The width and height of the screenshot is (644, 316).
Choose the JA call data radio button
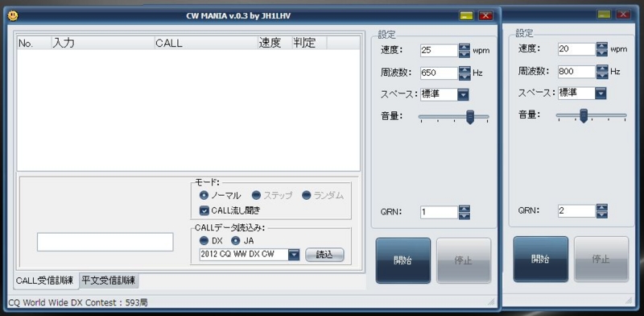click(x=235, y=240)
